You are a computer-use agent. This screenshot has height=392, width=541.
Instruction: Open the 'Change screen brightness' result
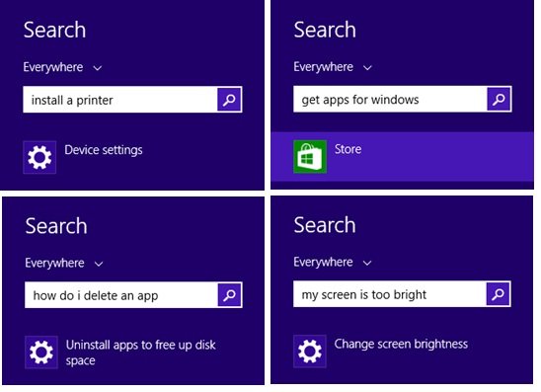pyautogui.click(x=401, y=344)
